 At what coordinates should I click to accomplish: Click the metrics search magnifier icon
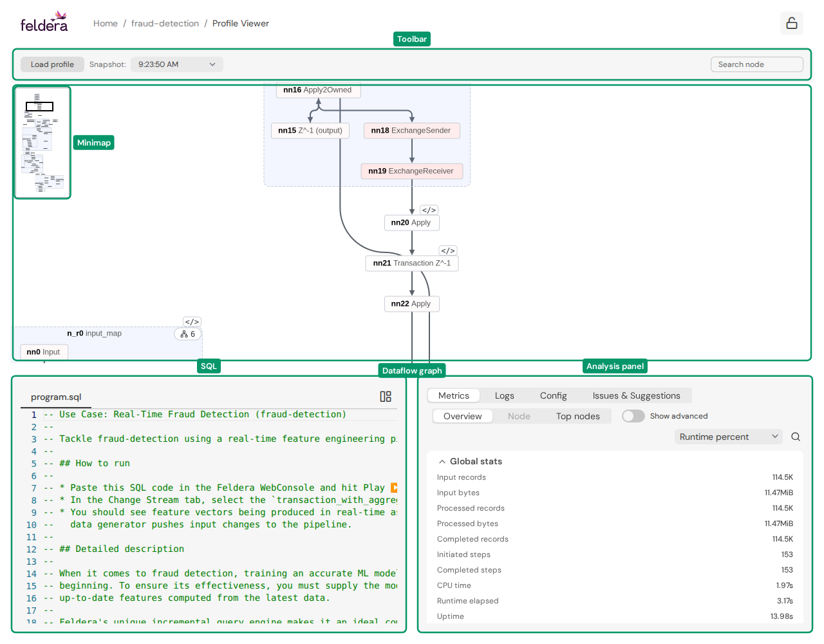click(796, 437)
